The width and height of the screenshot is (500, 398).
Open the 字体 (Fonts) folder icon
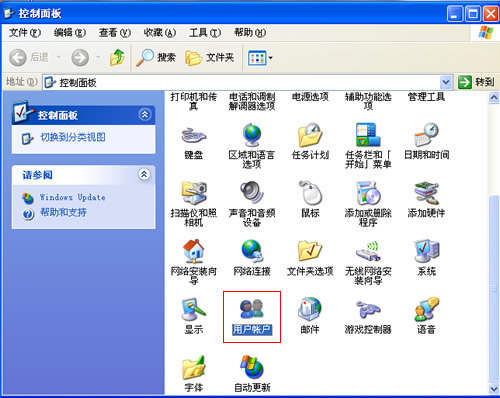194,367
